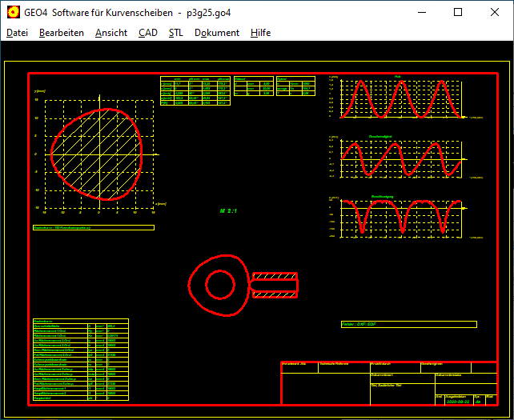Open the STL menu
This screenshot has height=420, width=514.
coord(175,33)
